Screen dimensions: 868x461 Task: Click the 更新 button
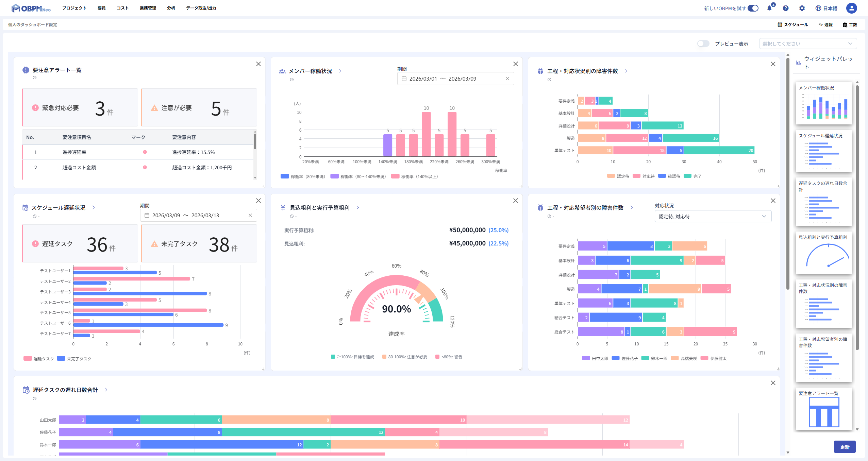coord(845,447)
